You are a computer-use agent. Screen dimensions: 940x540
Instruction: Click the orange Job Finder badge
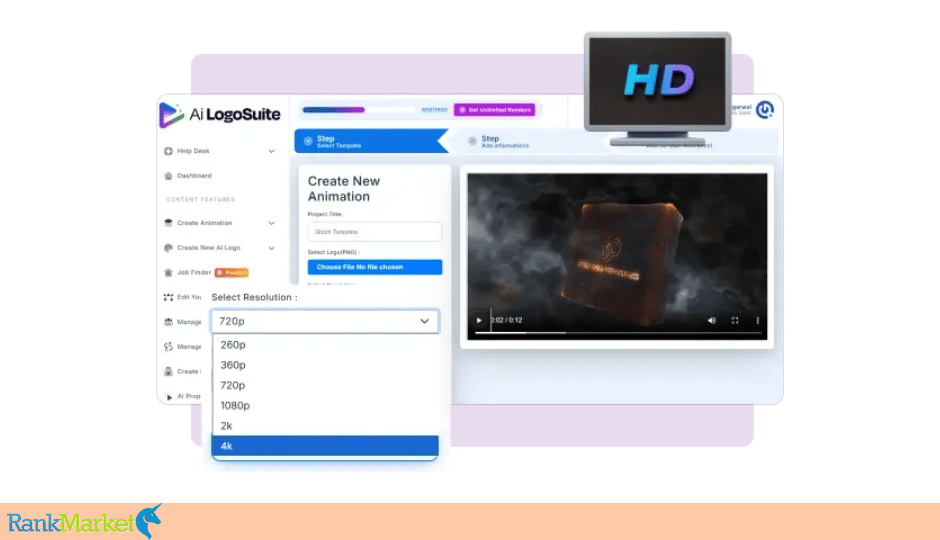click(231, 273)
